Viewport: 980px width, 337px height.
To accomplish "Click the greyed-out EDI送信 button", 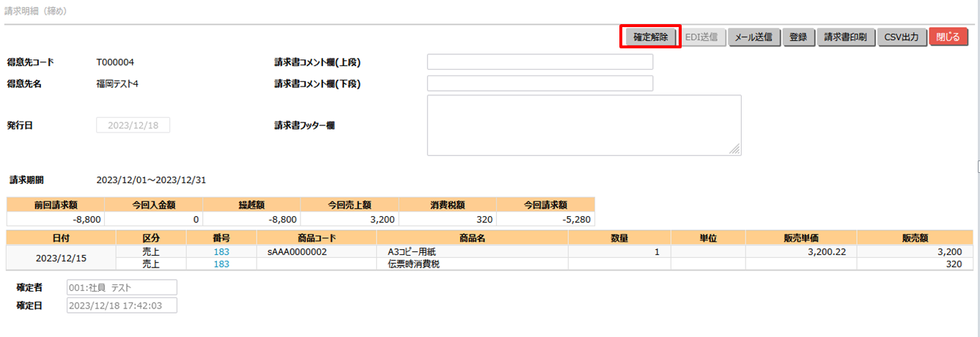I will coord(701,37).
